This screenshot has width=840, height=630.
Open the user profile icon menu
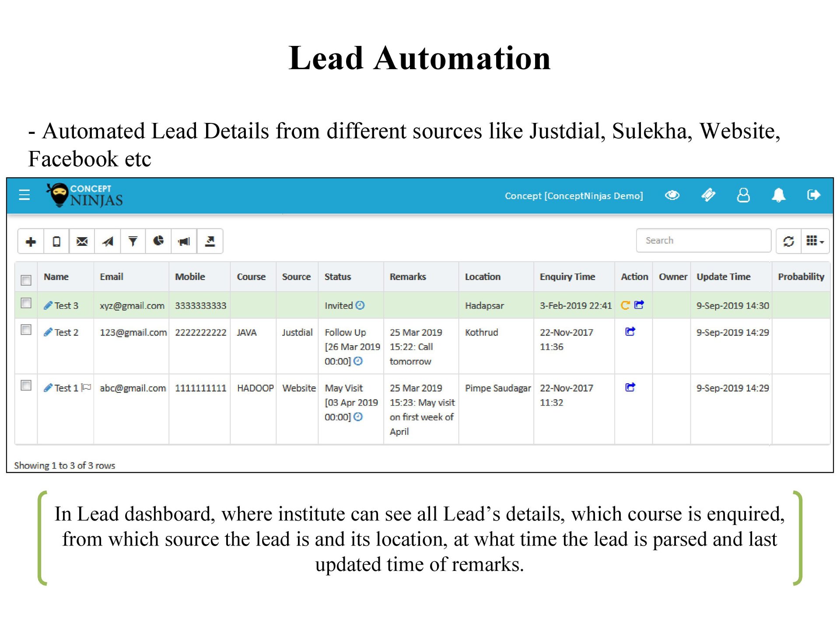[743, 195]
